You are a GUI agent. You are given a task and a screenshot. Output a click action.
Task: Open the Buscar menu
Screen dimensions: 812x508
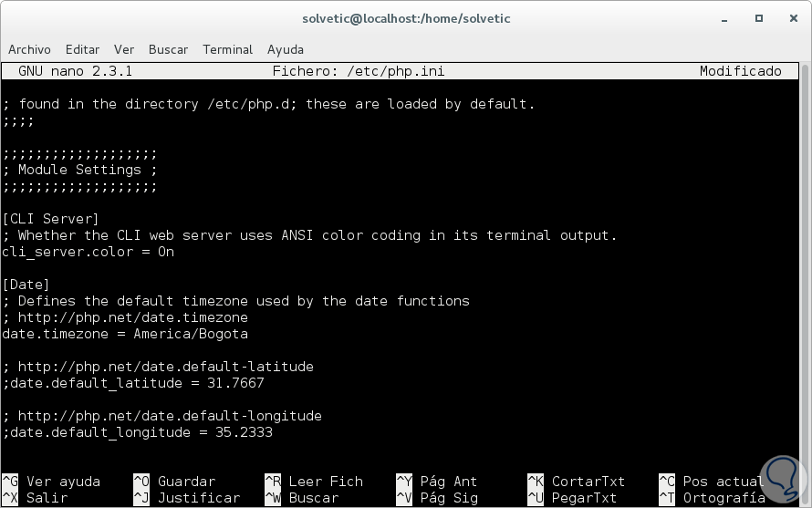168,49
